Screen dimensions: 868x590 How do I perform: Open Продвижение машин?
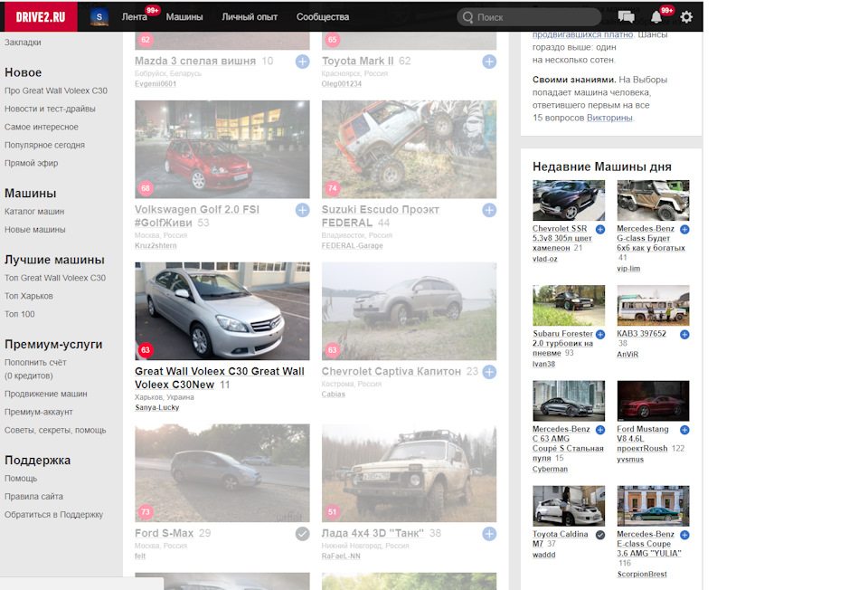click(x=46, y=394)
